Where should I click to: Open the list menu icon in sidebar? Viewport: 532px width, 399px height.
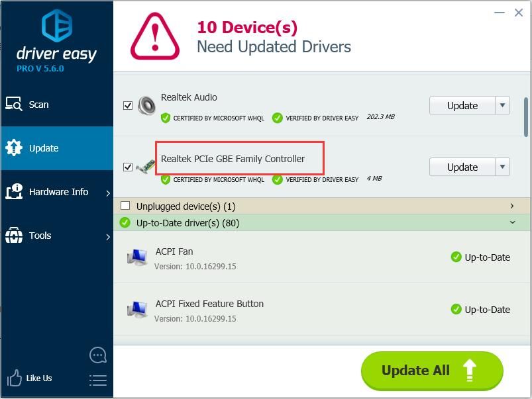click(x=97, y=380)
